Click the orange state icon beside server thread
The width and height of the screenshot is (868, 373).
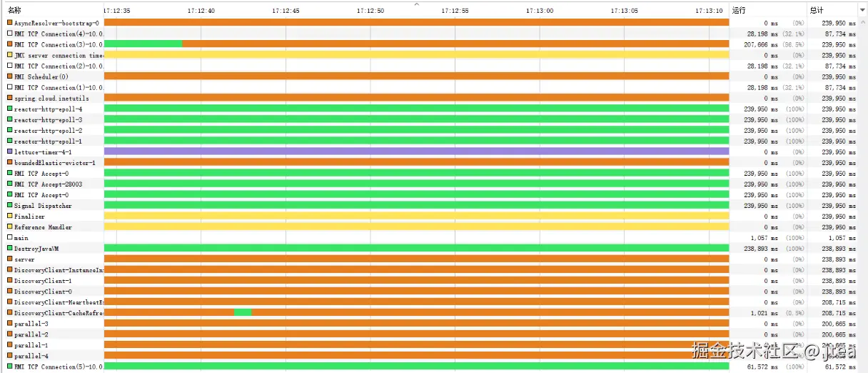coord(10,259)
